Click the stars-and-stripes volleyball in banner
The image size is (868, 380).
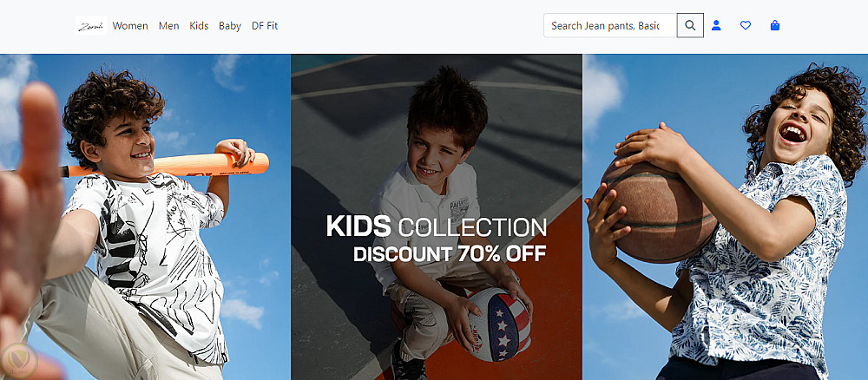click(498, 324)
